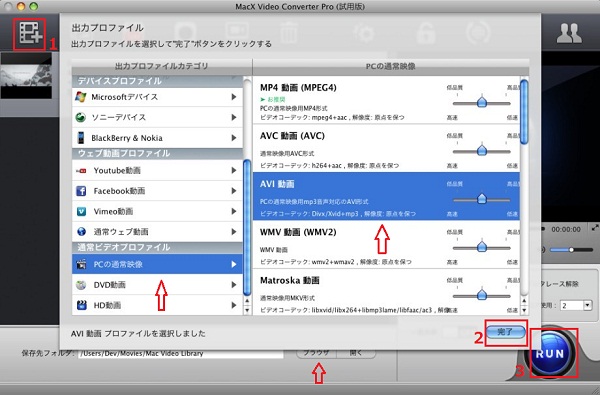The image size is (600, 395).
Task: Click the RUN button
Action: (x=550, y=353)
